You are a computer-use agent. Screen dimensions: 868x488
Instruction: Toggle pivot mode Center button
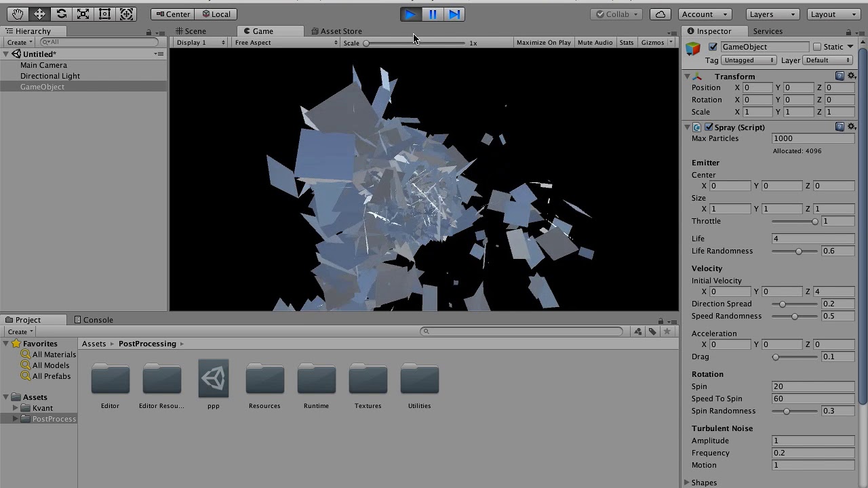tap(173, 14)
